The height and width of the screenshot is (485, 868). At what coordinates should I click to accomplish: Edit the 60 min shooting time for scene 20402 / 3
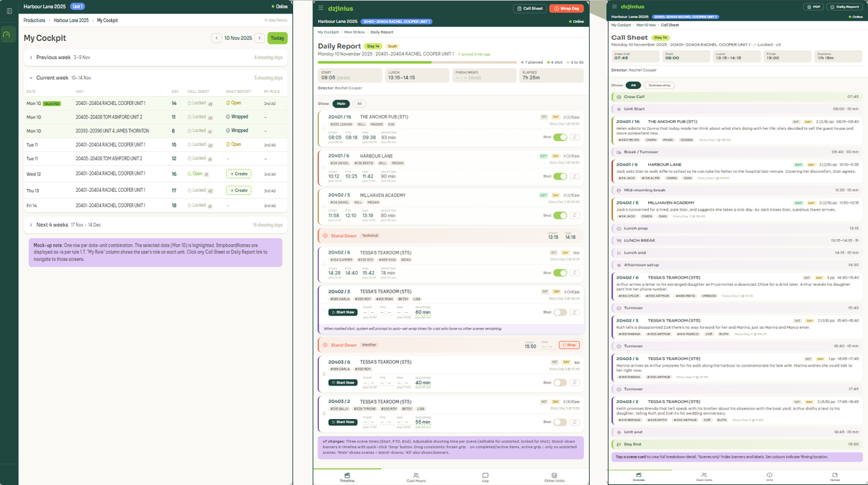click(423, 312)
